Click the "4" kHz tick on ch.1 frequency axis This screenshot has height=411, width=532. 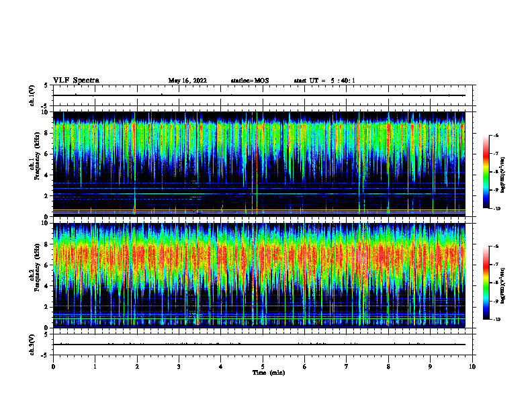(x=46, y=175)
